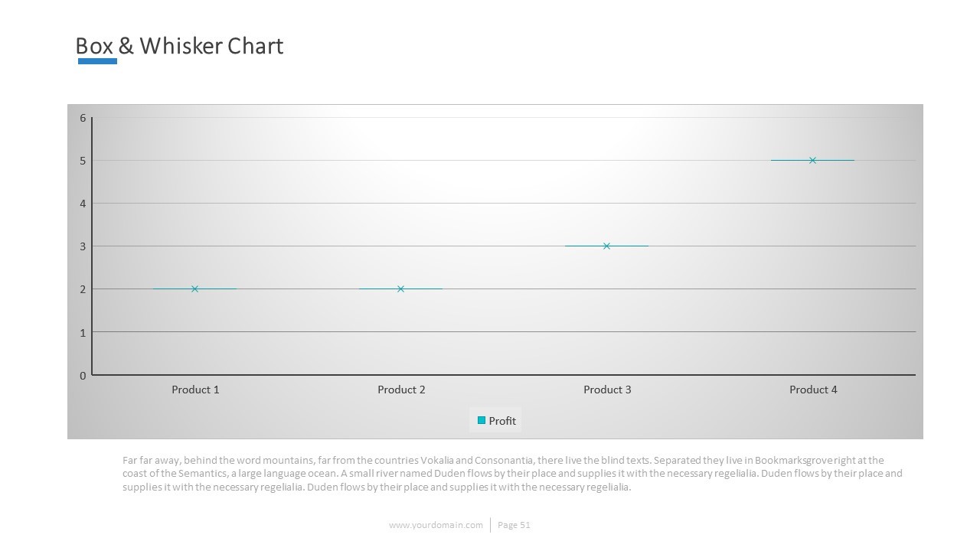Select the Product 3 axis label

click(607, 390)
